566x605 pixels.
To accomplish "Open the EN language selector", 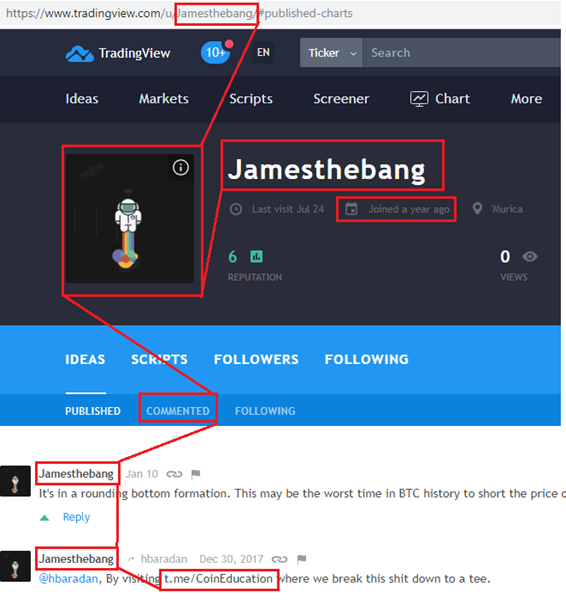I will coord(264,52).
